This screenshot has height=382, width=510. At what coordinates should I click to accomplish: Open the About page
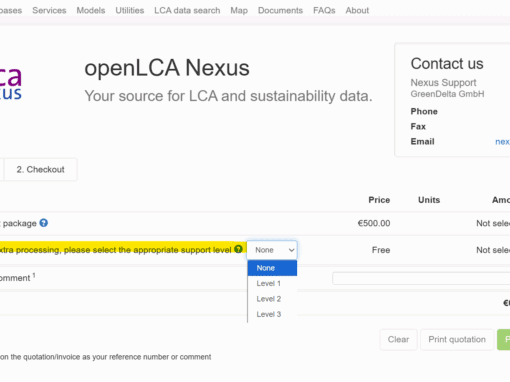(x=357, y=10)
